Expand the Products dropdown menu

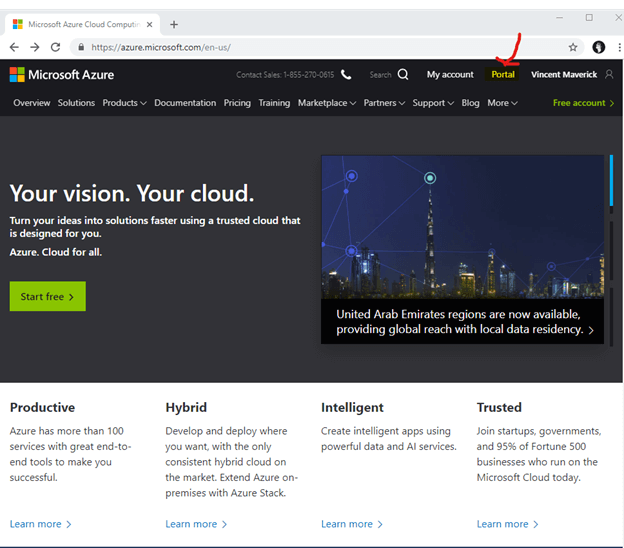pyautogui.click(x=125, y=103)
